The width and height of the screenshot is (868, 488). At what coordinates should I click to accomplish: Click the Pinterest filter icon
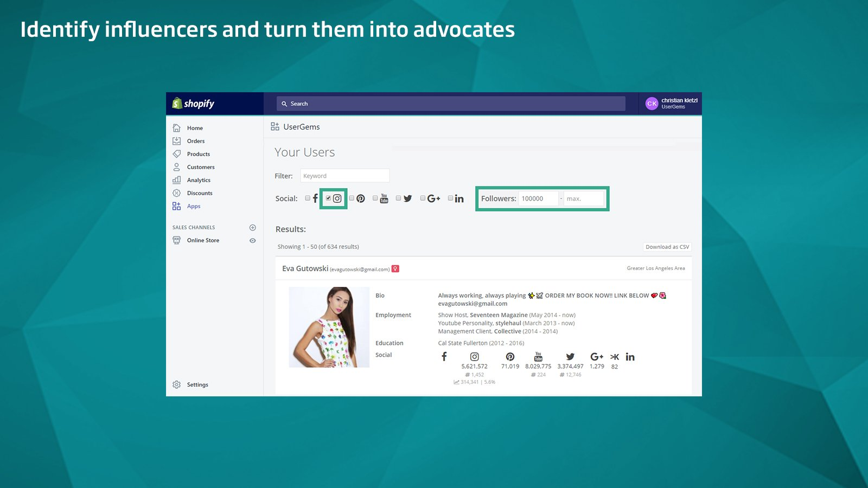[361, 198]
